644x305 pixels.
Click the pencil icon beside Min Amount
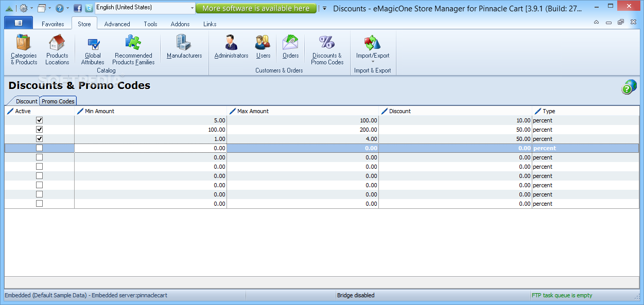(80, 111)
